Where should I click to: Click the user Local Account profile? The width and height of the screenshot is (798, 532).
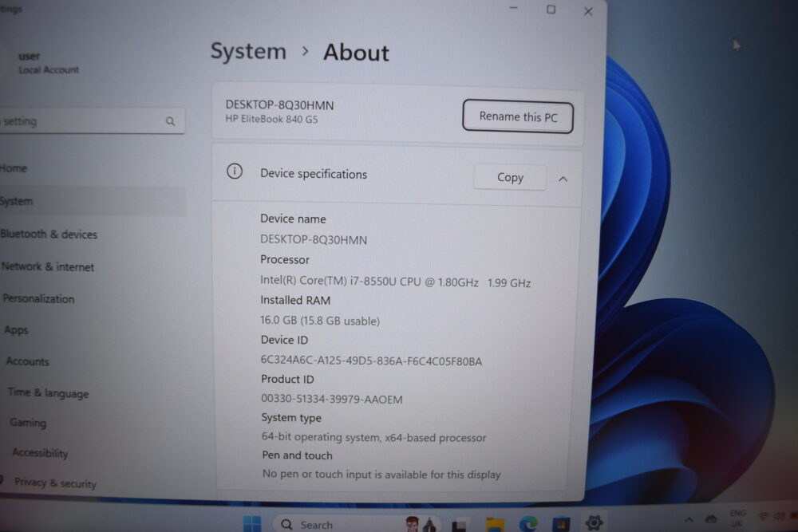click(x=49, y=62)
